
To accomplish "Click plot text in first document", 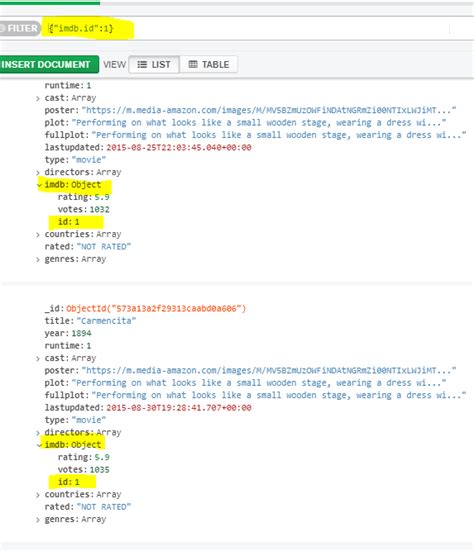I will click(259, 123).
